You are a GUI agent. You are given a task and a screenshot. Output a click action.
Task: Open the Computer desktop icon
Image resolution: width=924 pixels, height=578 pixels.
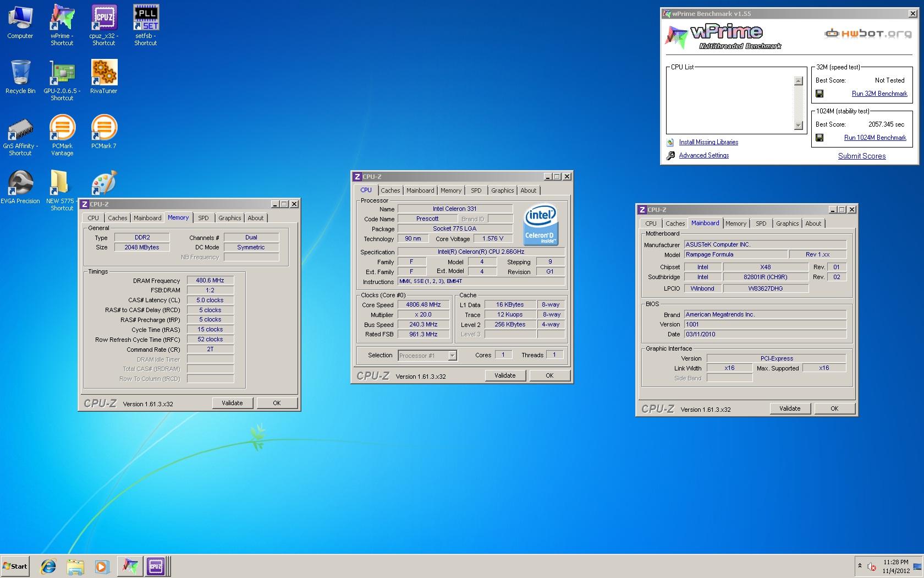(20, 22)
